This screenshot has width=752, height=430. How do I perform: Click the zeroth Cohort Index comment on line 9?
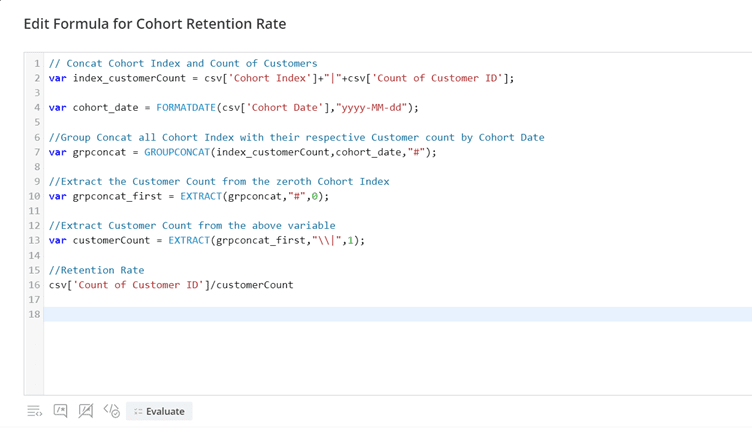(219, 181)
